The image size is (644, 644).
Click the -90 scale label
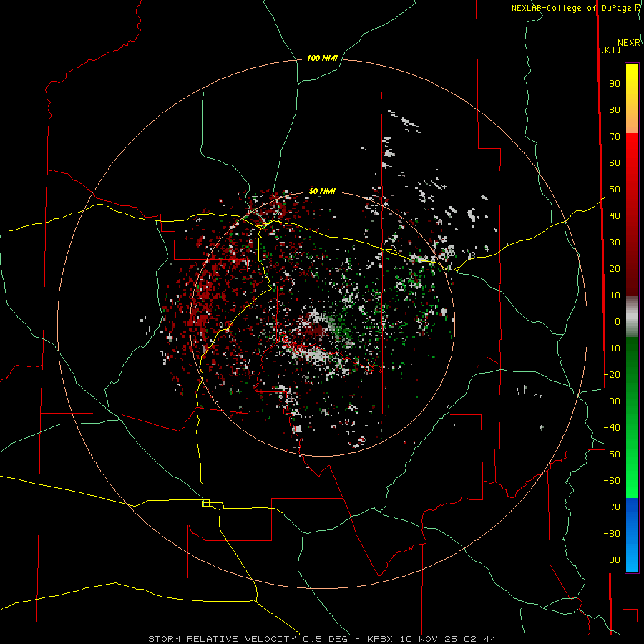click(612, 560)
